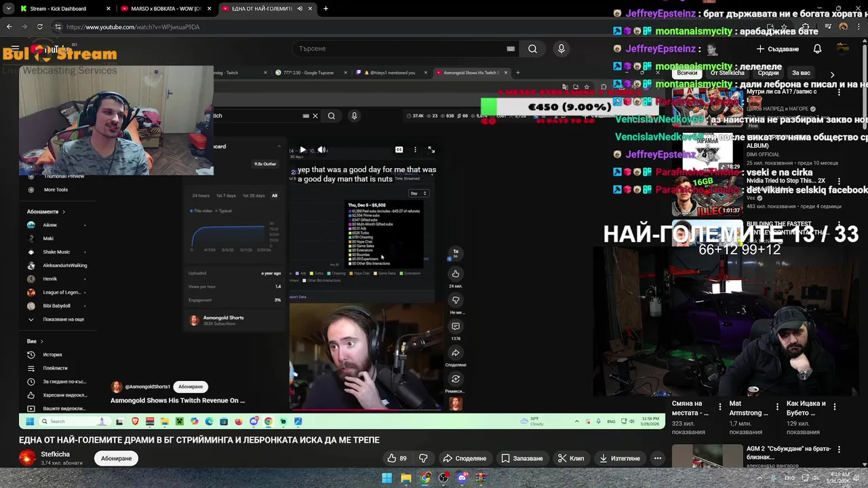Image resolution: width=868 pixels, height=488 pixels.
Task: Open the Stefkicha channel name link
Action: coord(55,454)
